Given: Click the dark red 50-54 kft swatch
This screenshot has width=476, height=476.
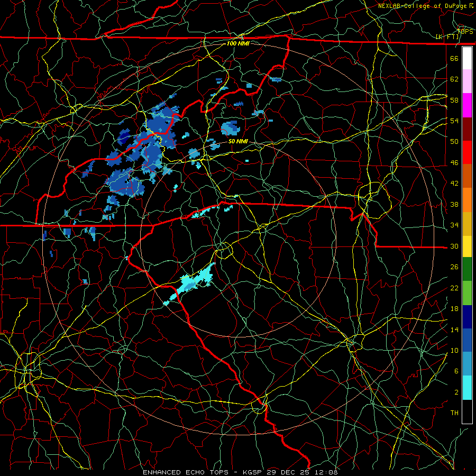Looking at the screenshot, I should pos(467,129).
